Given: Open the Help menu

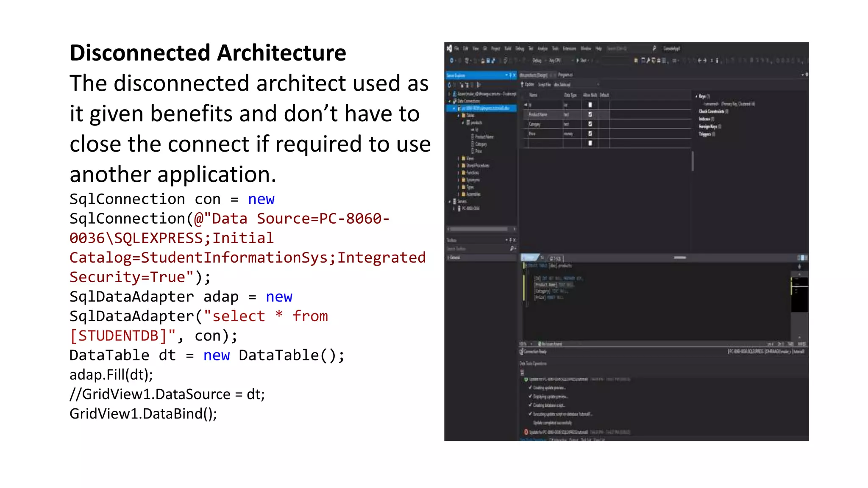Looking at the screenshot, I should tap(598, 48).
